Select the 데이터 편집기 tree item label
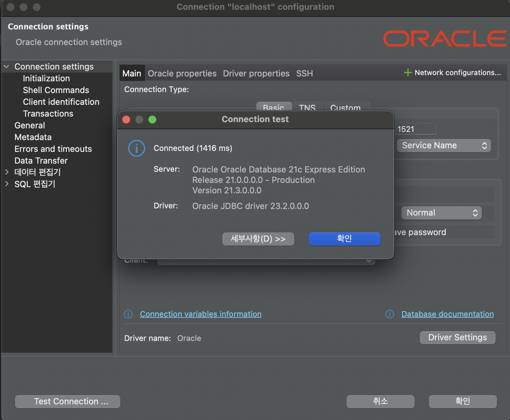Viewport: 510px width, 420px height. (38, 172)
